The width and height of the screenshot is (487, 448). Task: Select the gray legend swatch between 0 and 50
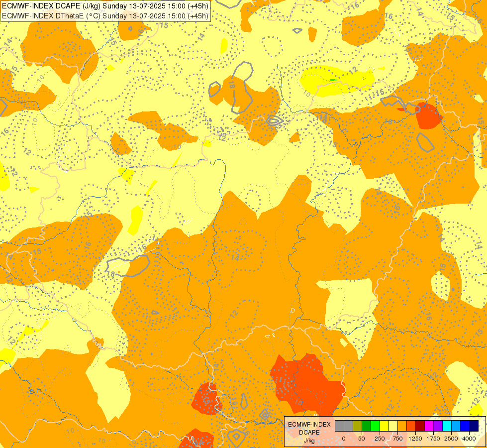point(349,426)
